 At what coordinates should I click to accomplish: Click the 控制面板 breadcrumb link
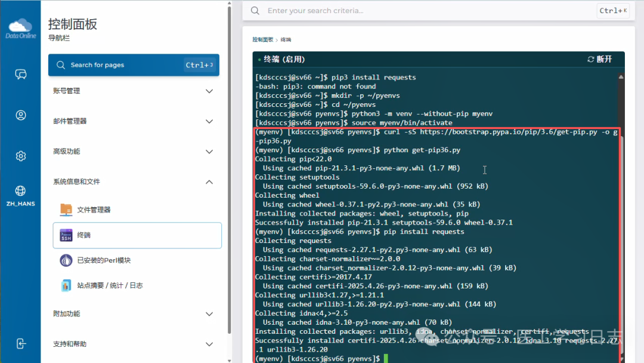262,39
